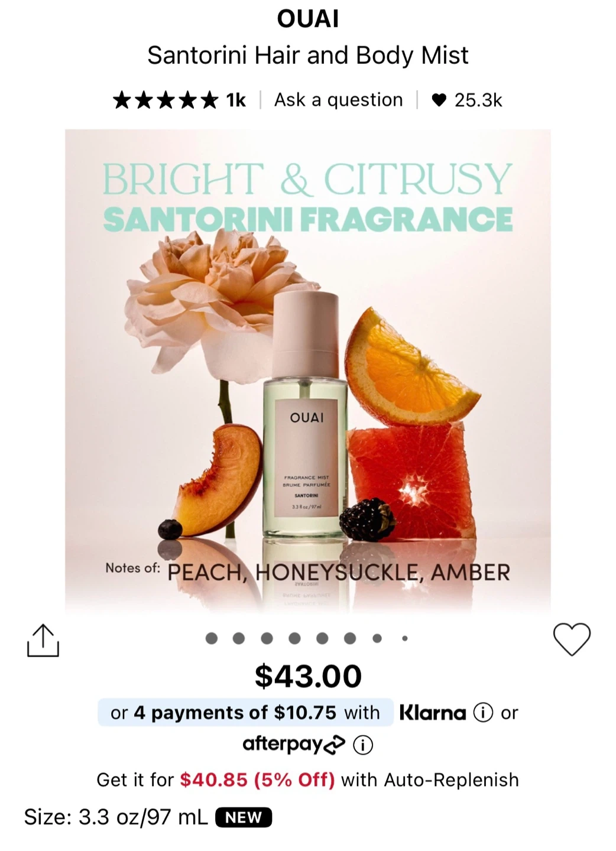Select first image carousel dot
Image resolution: width=616 pixels, height=851 pixels.
(212, 638)
